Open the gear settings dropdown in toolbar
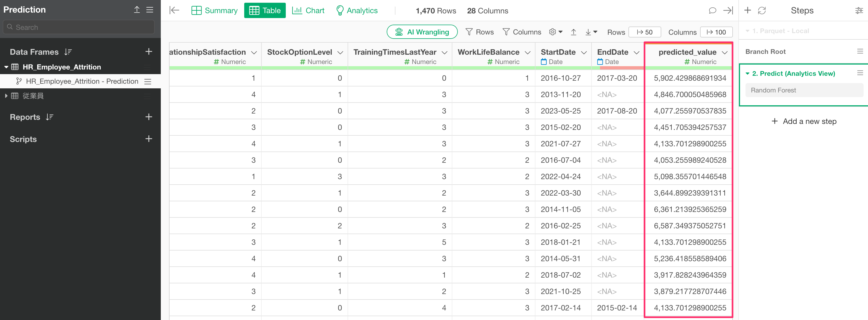868x320 pixels. [555, 32]
